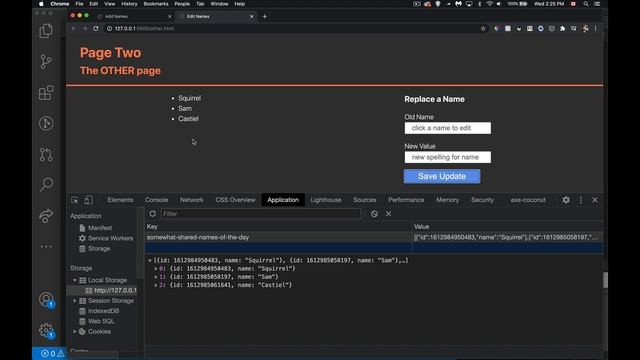The height and width of the screenshot is (360, 640).
Task: Bookmark this page star icon
Action: [483, 29]
